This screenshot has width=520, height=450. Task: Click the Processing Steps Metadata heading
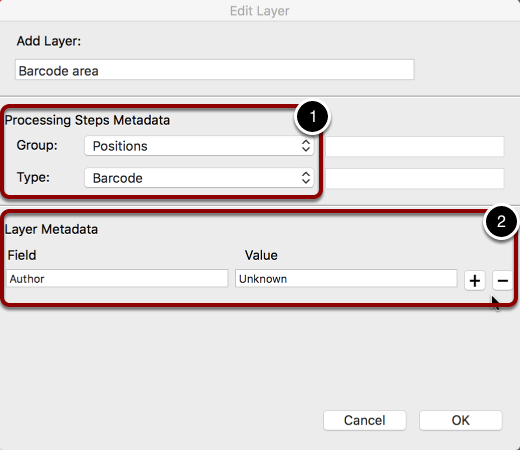pos(87,120)
